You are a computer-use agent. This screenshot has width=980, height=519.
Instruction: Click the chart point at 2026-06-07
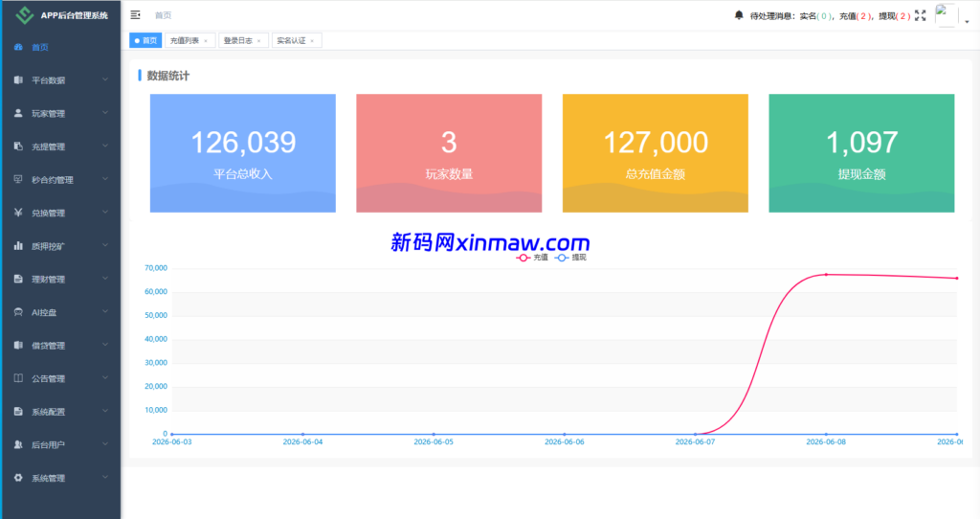pyautogui.click(x=695, y=434)
